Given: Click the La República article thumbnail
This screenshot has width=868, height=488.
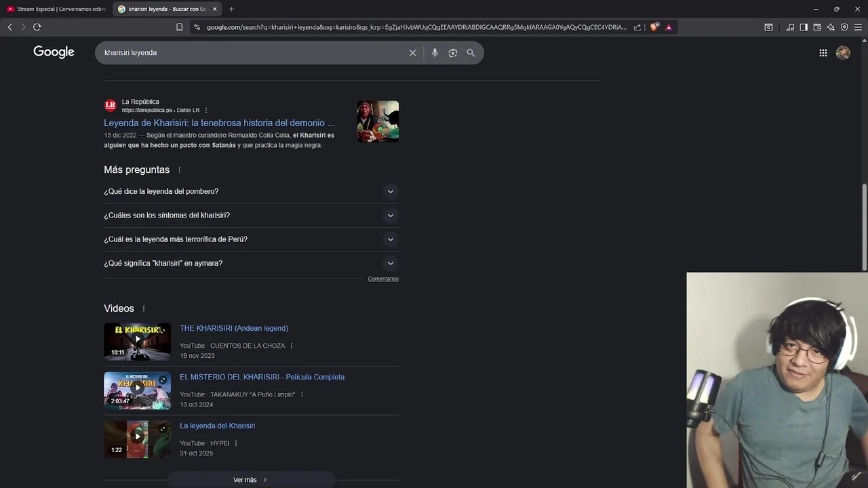Looking at the screenshot, I should tap(378, 121).
